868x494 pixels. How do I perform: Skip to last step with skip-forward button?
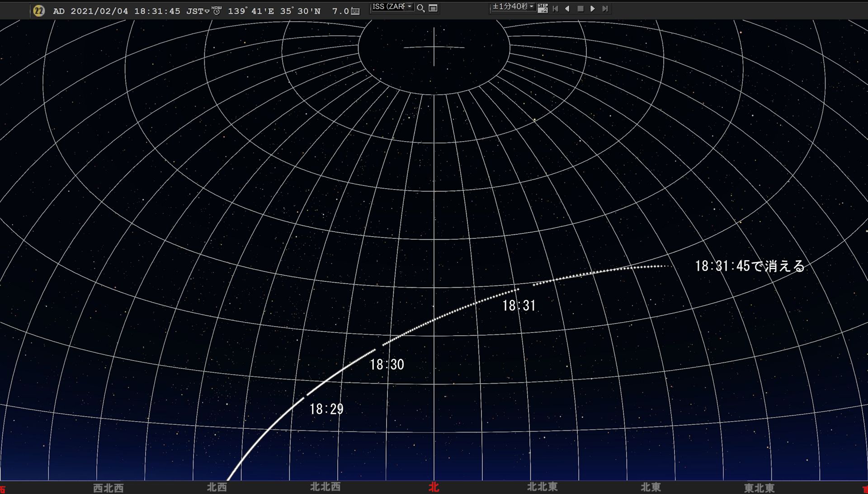point(605,9)
